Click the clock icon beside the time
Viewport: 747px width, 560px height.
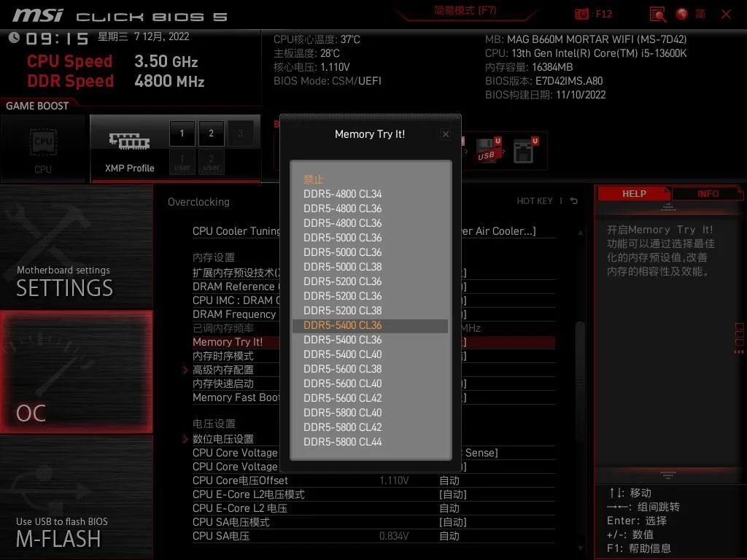(14, 38)
